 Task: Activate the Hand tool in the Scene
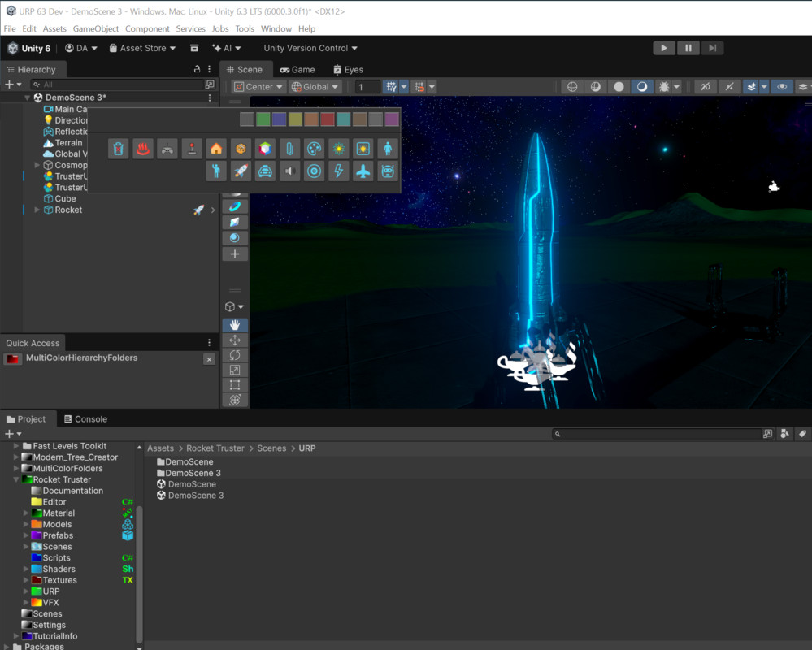point(235,325)
